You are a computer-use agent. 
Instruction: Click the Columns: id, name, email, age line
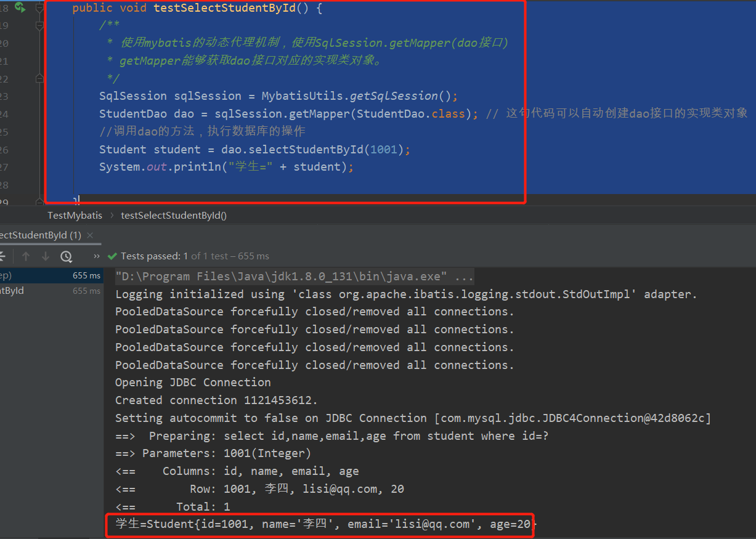pos(237,471)
